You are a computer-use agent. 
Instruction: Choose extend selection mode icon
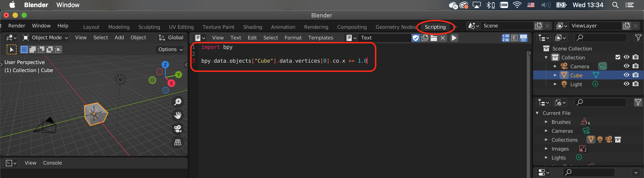[x=32, y=49]
